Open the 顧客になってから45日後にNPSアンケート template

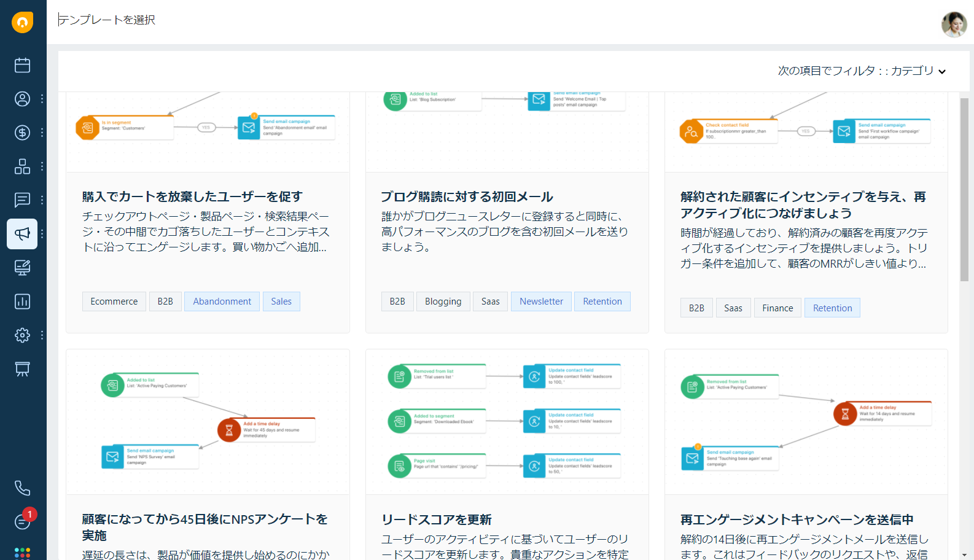click(205, 527)
